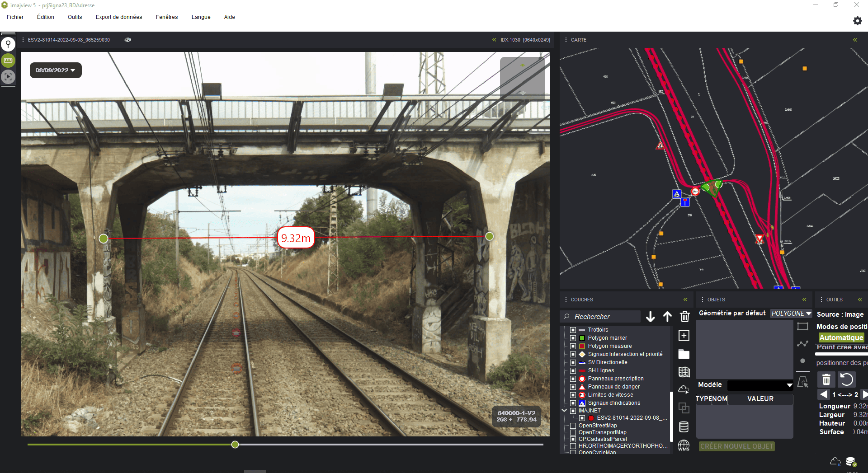Collapse the COUCHES panel chevron

coord(685,300)
